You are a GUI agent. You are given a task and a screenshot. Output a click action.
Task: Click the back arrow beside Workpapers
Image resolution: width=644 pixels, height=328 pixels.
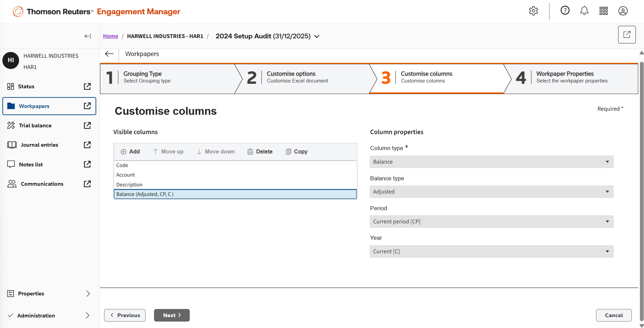(x=109, y=54)
